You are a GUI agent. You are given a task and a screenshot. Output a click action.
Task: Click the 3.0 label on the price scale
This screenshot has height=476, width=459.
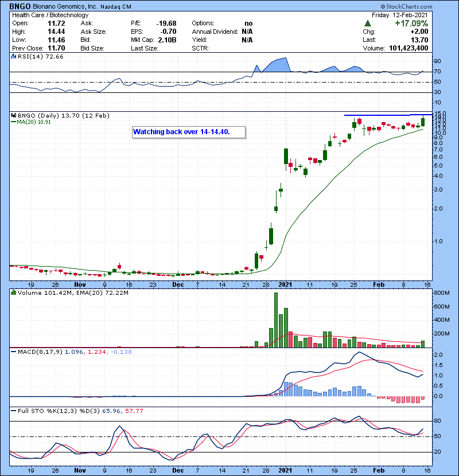click(x=438, y=190)
